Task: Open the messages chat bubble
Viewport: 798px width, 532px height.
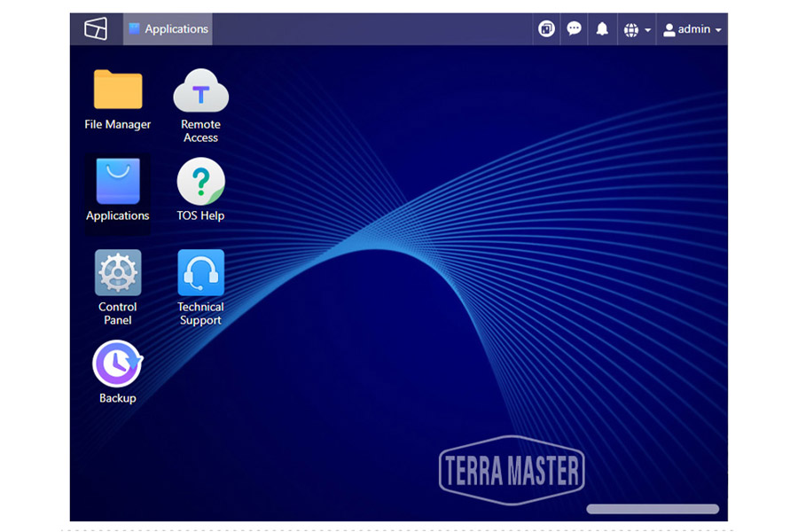Action: click(x=574, y=27)
